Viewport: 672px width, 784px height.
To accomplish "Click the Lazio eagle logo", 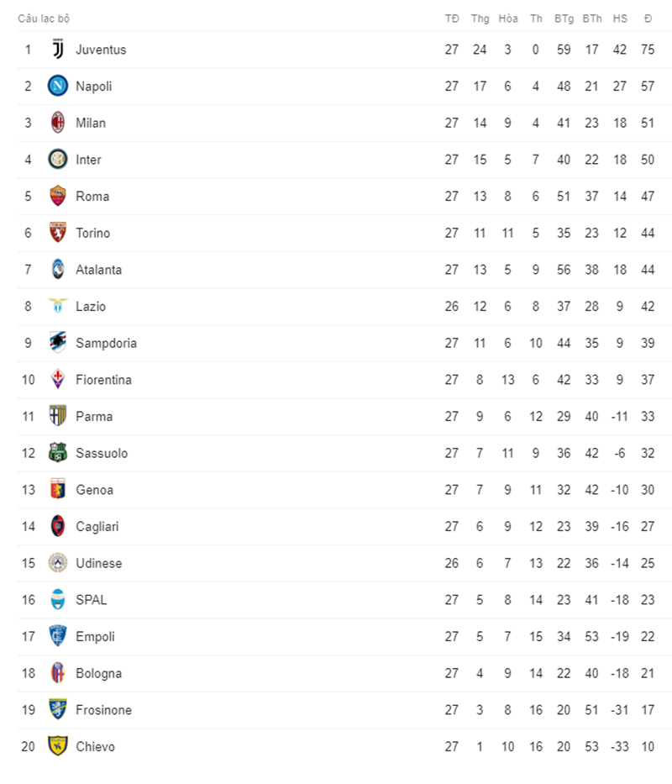I will pos(58,306).
